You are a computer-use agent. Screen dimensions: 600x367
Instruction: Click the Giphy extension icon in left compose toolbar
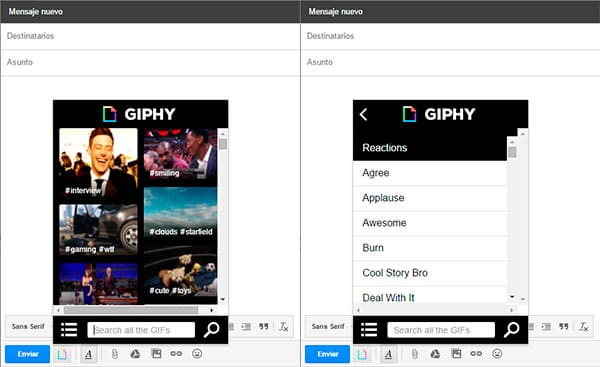(x=62, y=354)
